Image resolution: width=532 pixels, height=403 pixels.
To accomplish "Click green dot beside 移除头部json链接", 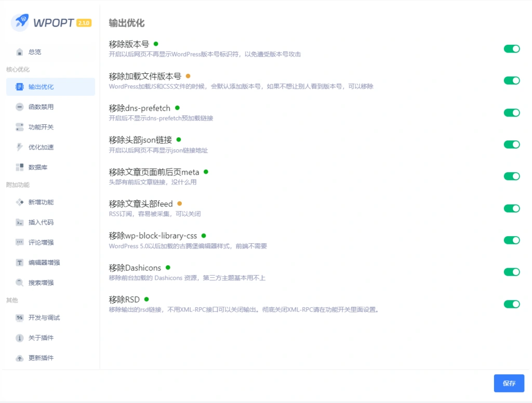I will [x=179, y=139].
